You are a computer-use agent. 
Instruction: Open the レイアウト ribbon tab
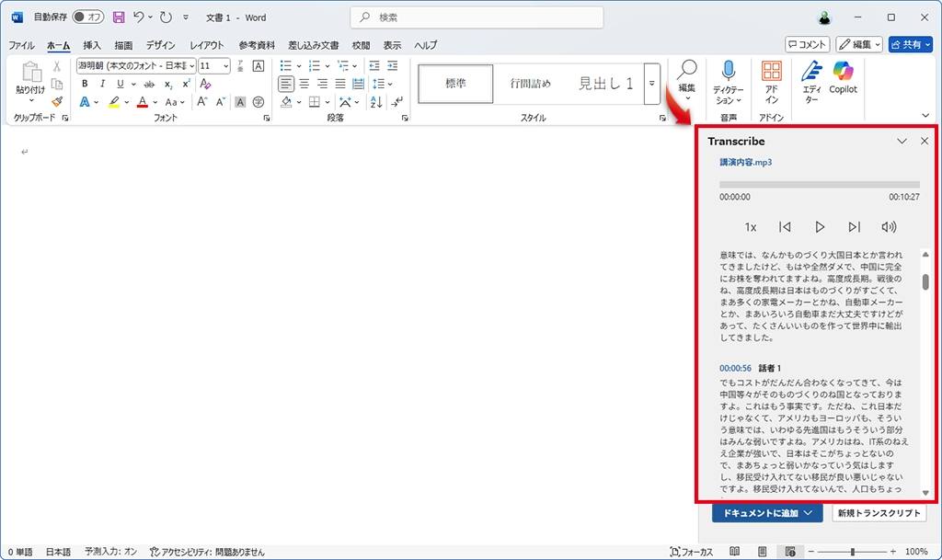click(206, 45)
